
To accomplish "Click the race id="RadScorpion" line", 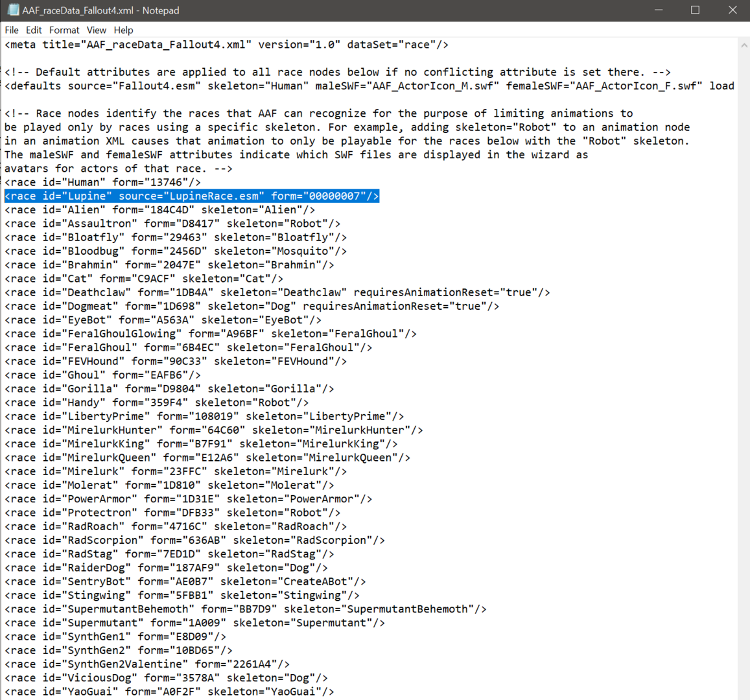I will coord(194,541).
